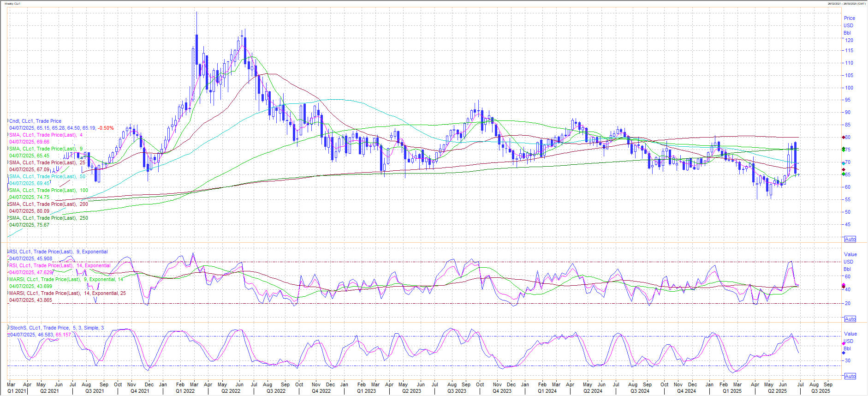This screenshot has height=396, width=868.
Task: Click Q4 2024 on the time axis
Action: click(x=686, y=391)
